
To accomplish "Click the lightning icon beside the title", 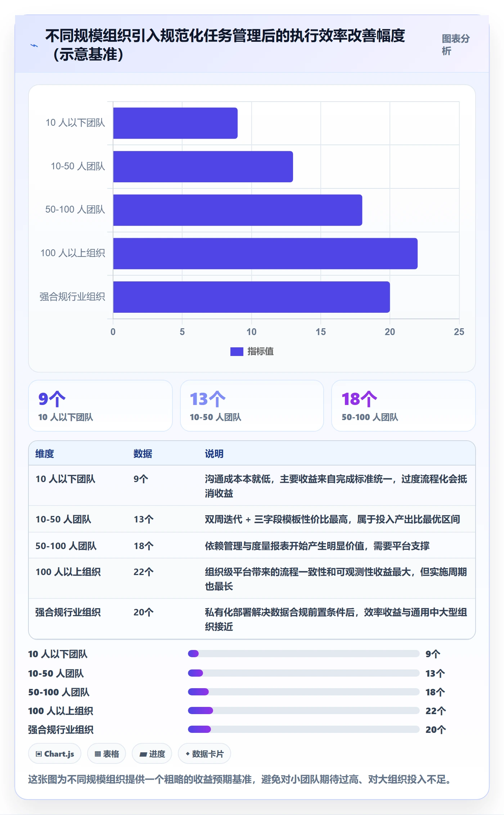I will pyautogui.click(x=34, y=45).
